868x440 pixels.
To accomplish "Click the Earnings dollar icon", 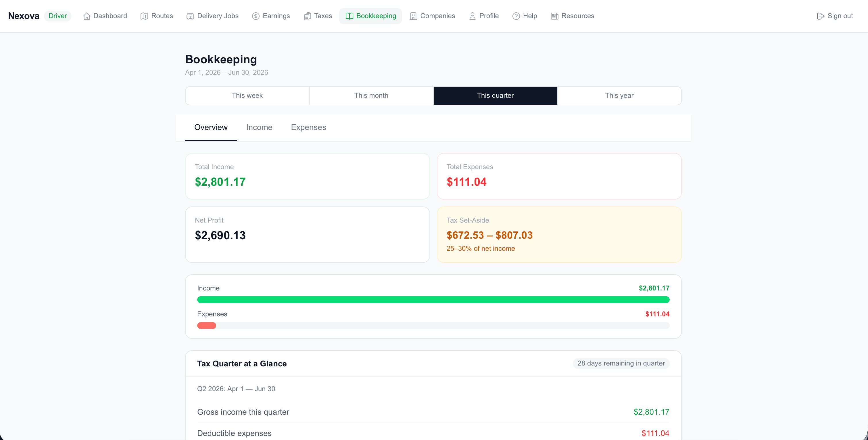I will pyautogui.click(x=256, y=16).
